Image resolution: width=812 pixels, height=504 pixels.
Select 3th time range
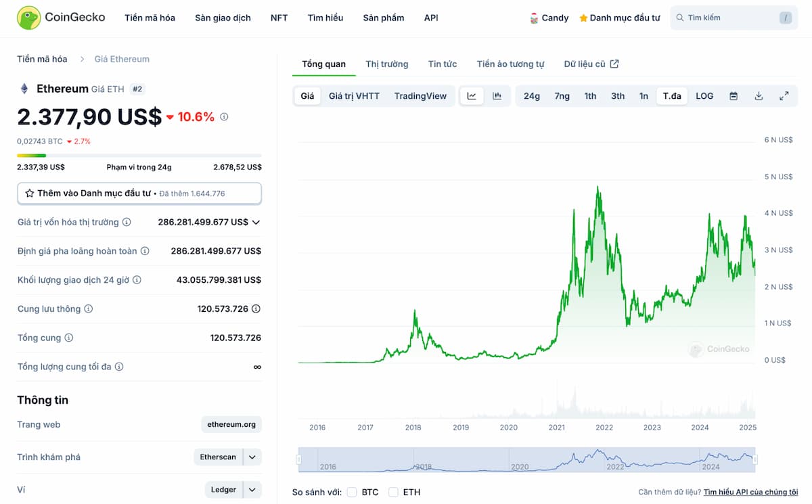coord(618,96)
